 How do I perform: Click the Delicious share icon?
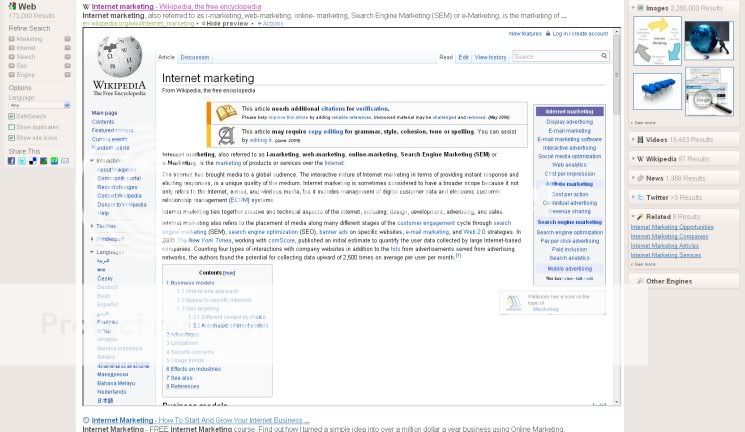pyautogui.click(x=33, y=161)
